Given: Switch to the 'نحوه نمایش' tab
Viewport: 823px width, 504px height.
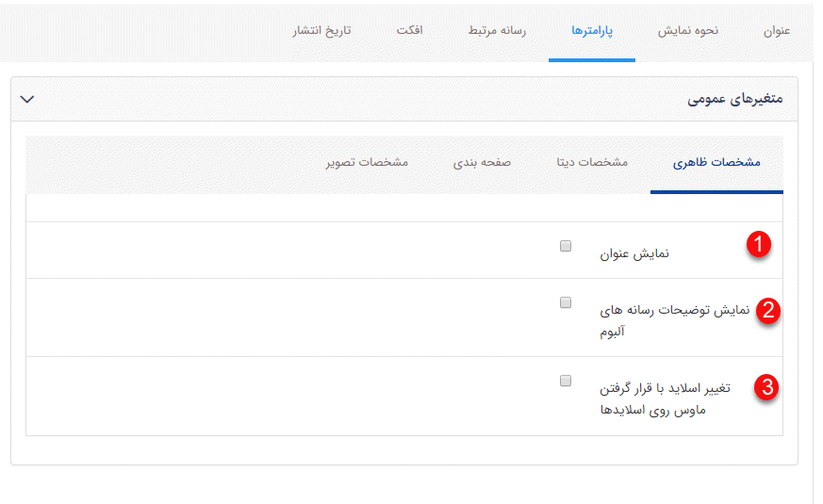Looking at the screenshot, I should (x=687, y=30).
